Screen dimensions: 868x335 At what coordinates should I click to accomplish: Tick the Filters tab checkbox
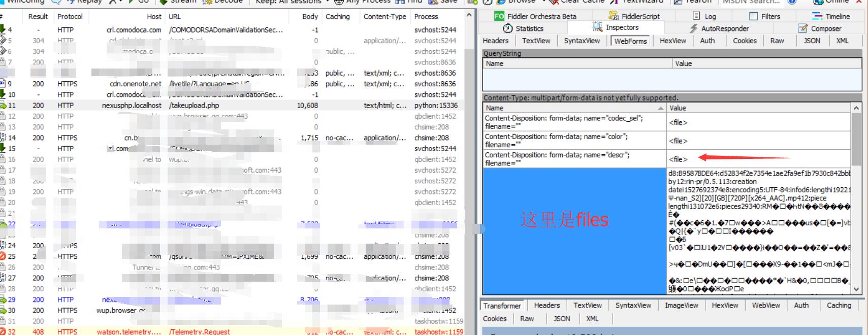pyautogui.click(x=754, y=16)
